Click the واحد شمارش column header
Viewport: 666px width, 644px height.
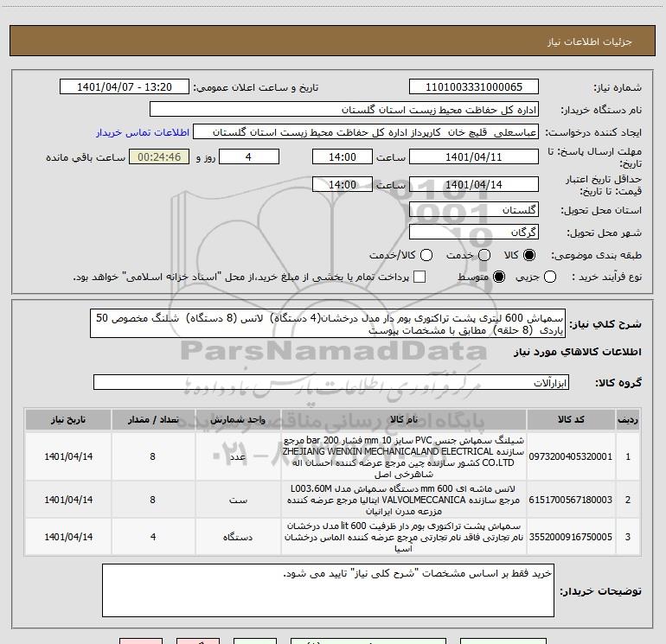tap(238, 420)
